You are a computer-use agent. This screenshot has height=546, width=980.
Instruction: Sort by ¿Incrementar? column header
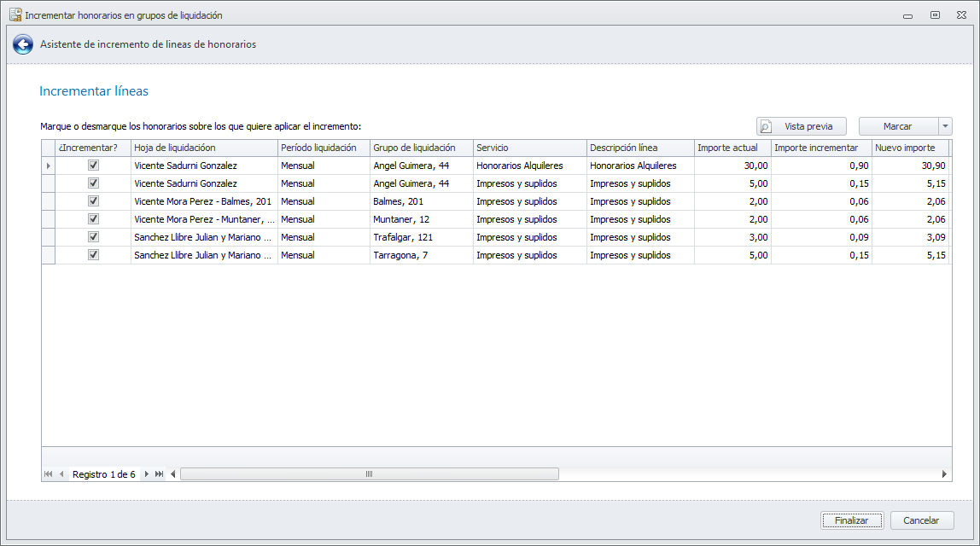(x=93, y=148)
